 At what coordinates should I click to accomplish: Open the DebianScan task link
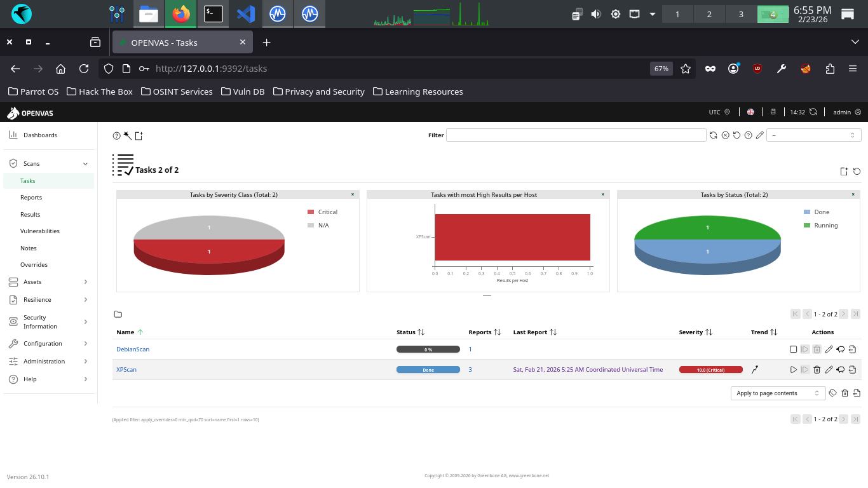133,349
